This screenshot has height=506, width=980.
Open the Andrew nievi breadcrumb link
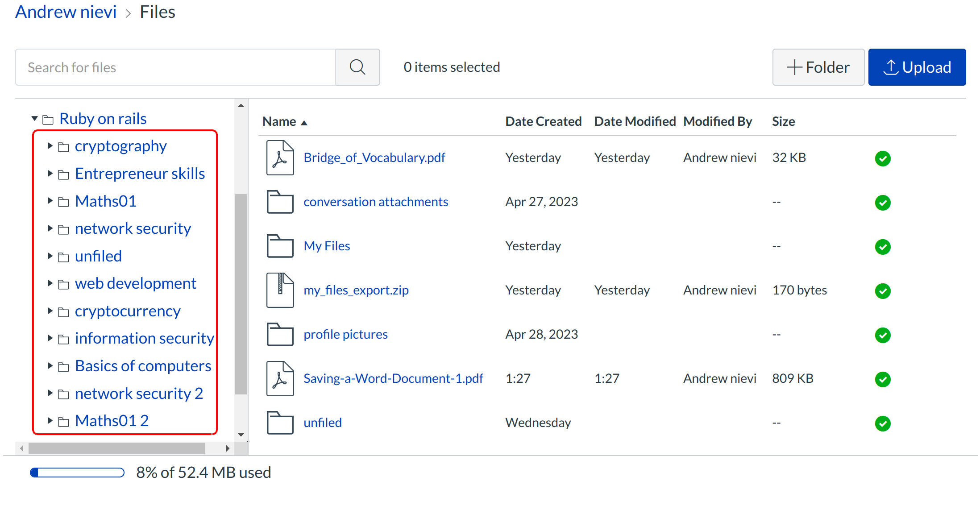coord(66,12)
